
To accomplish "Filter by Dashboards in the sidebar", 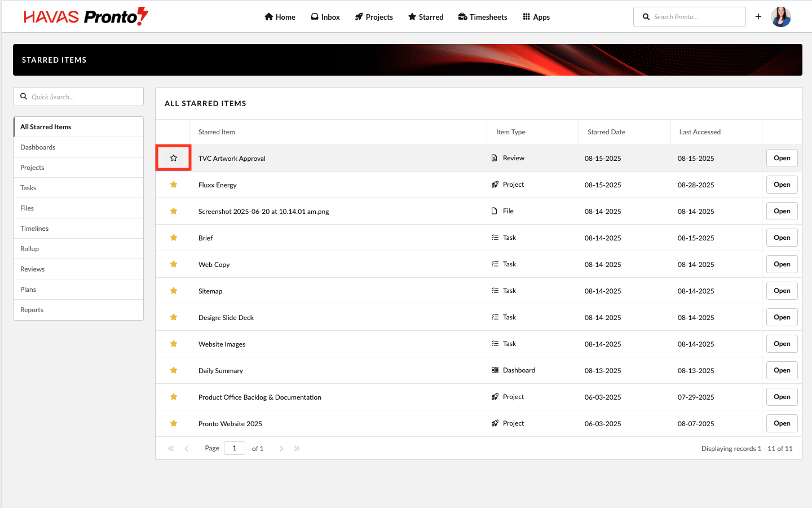I will (x=38, y=147).
